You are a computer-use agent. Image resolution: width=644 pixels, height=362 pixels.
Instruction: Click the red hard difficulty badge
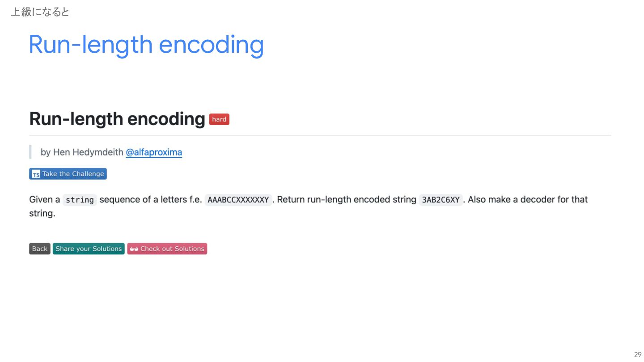[219, 119]
